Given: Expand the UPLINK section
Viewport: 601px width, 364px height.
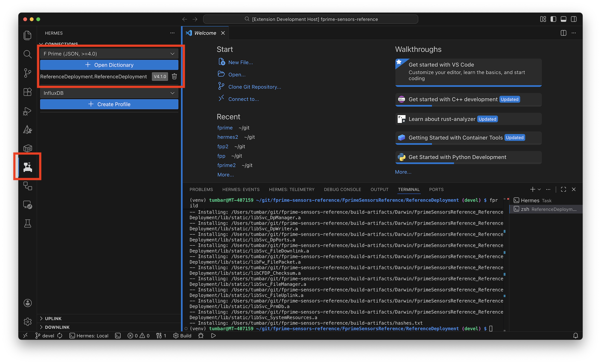Looking at the screenshot, I should (x=53, y=318).
